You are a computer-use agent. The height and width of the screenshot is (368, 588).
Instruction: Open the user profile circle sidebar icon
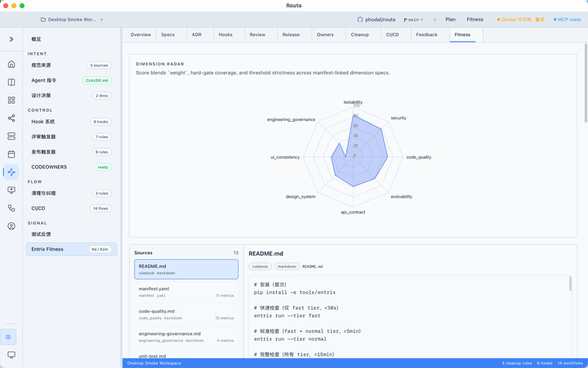coord(11,226)
